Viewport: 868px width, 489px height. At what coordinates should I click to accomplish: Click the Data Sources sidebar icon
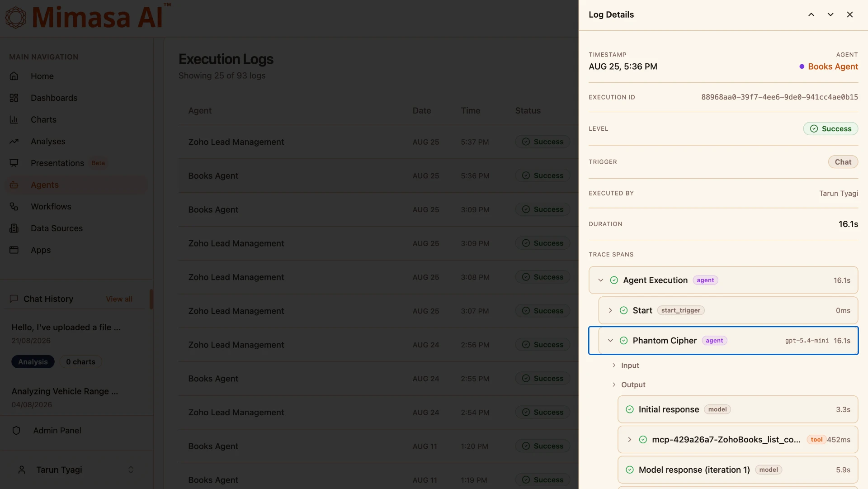[14, 228]
